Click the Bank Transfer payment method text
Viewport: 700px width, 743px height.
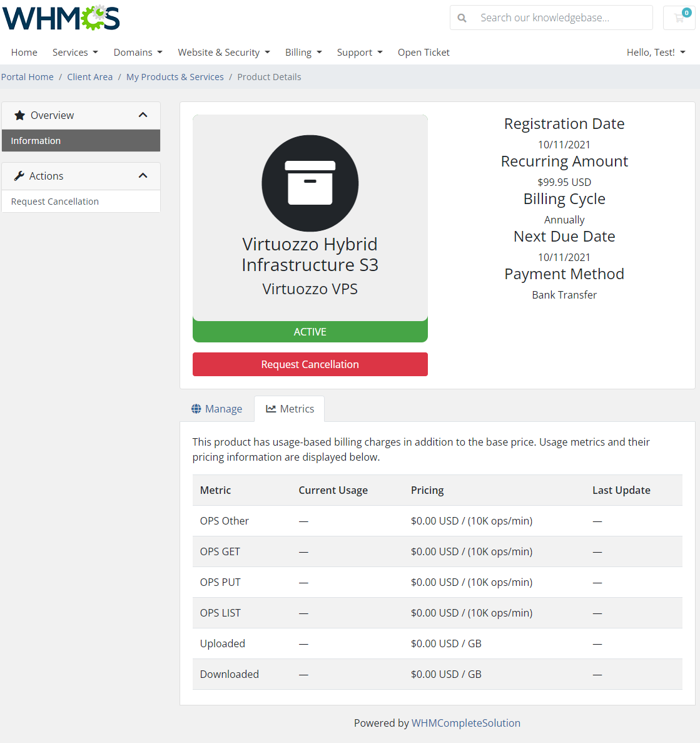564,295
